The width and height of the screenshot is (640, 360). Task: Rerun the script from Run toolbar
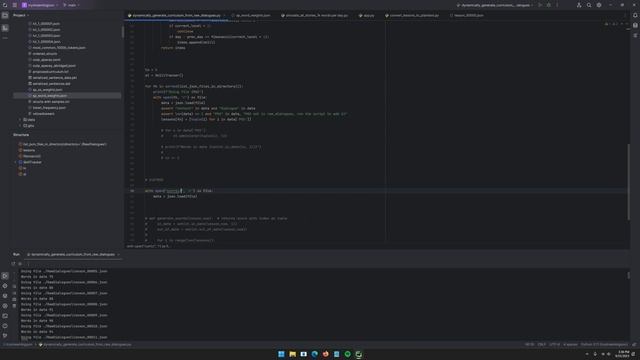click(13, 264)
